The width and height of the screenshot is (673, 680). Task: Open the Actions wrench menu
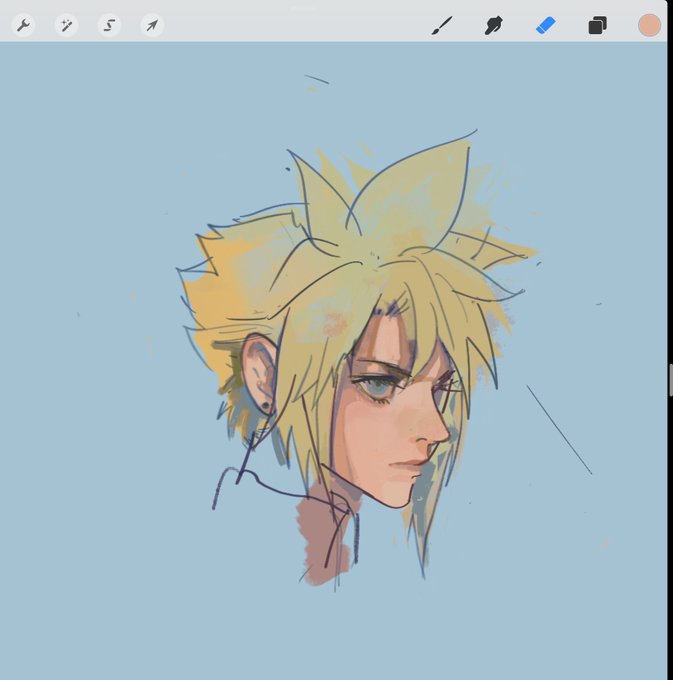coord(23,25)
